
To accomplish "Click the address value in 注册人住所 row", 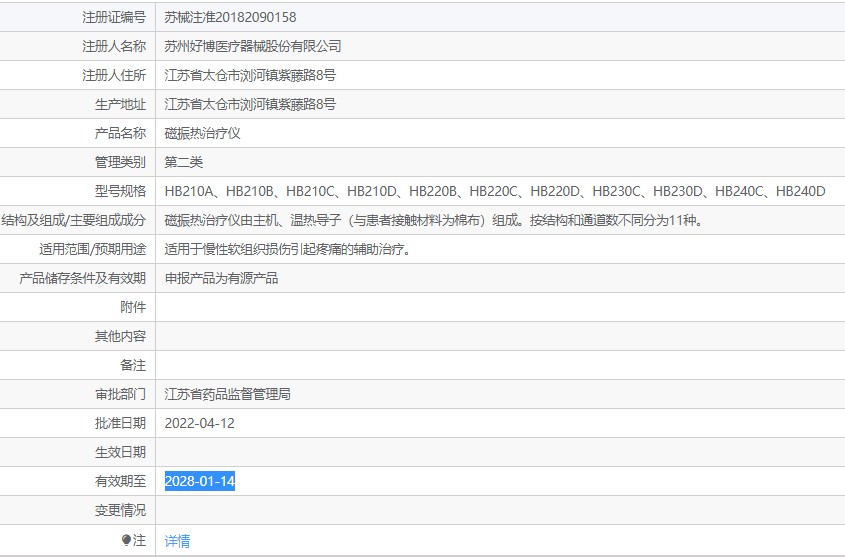I will (x=250, y=75).
